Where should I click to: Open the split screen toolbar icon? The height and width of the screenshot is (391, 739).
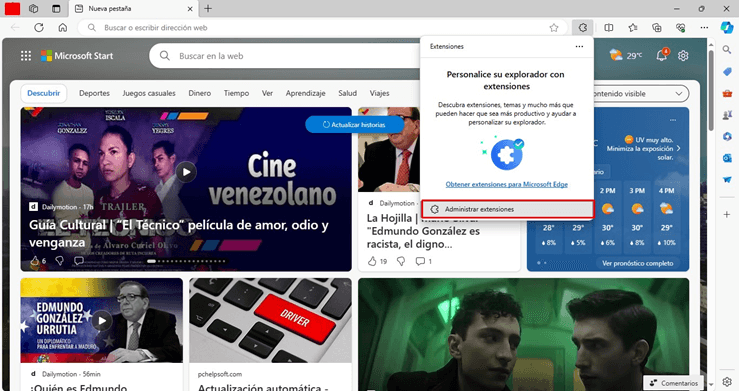pos(608,28)
